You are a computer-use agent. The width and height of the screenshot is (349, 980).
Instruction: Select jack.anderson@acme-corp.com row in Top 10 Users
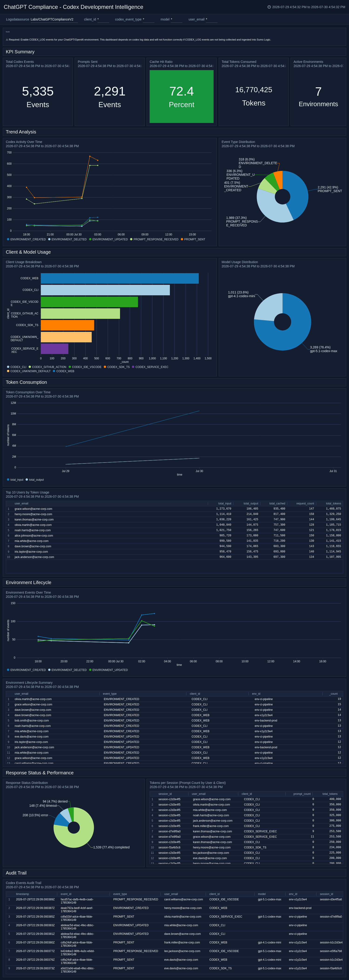pyautogui.click(x=174, y=557)
